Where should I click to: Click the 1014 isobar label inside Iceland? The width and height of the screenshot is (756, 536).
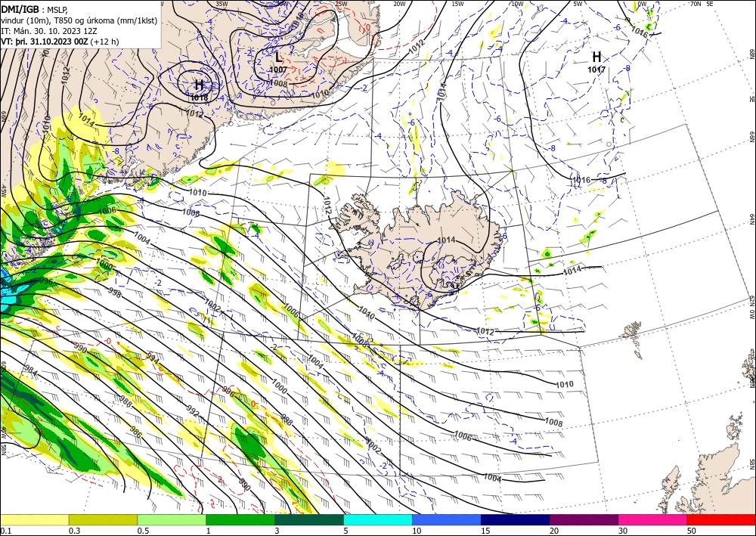coord(446,240)
